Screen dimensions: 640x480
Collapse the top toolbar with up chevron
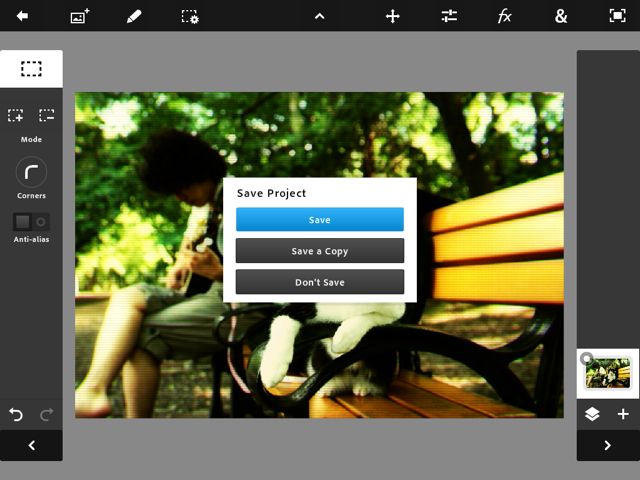[x=320, y=16]
